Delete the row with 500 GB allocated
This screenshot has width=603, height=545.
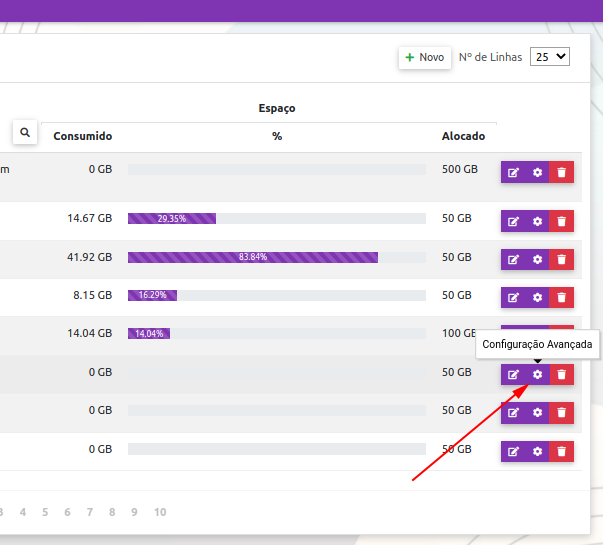point(562,172)
